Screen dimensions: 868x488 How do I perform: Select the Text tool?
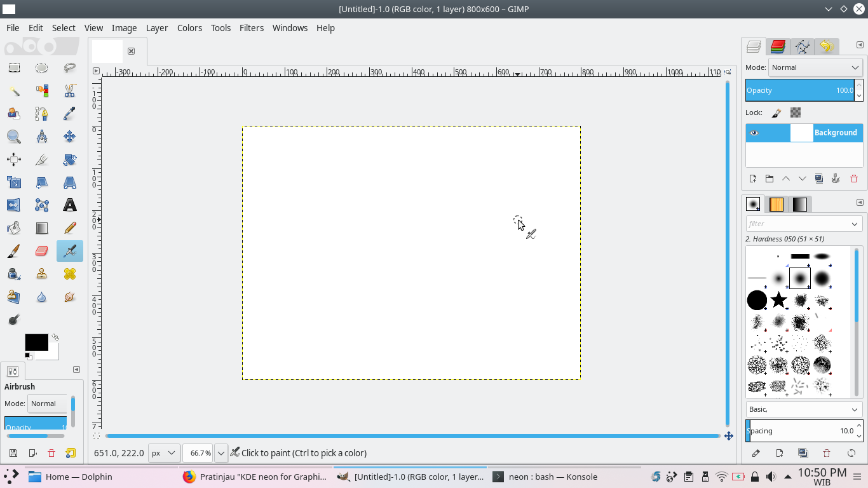[x=69, y=205]
